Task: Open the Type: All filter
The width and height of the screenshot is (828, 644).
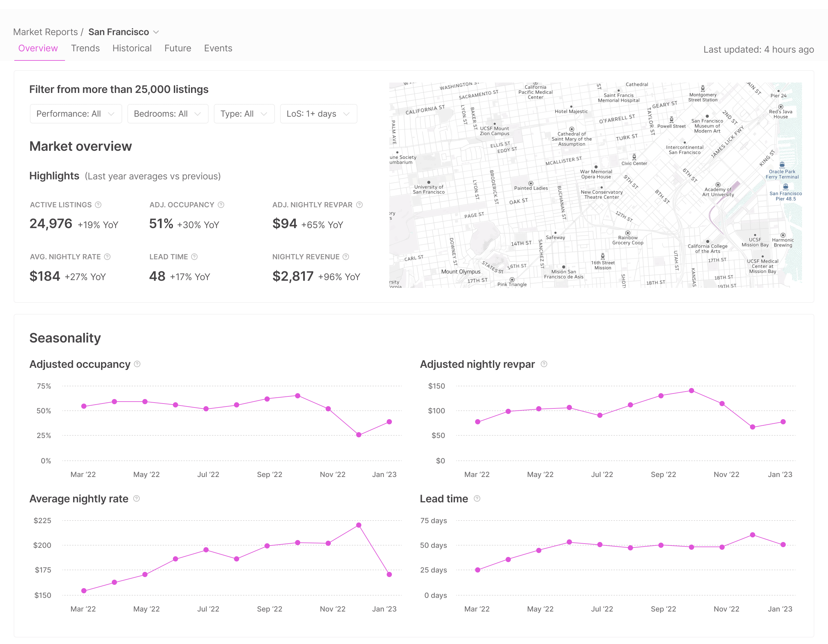Action: pos(244,114)
